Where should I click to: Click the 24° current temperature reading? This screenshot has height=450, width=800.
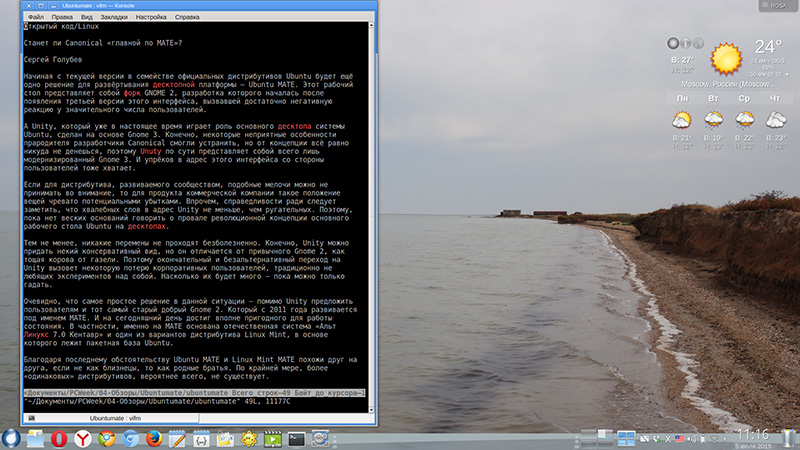[768, 47]
